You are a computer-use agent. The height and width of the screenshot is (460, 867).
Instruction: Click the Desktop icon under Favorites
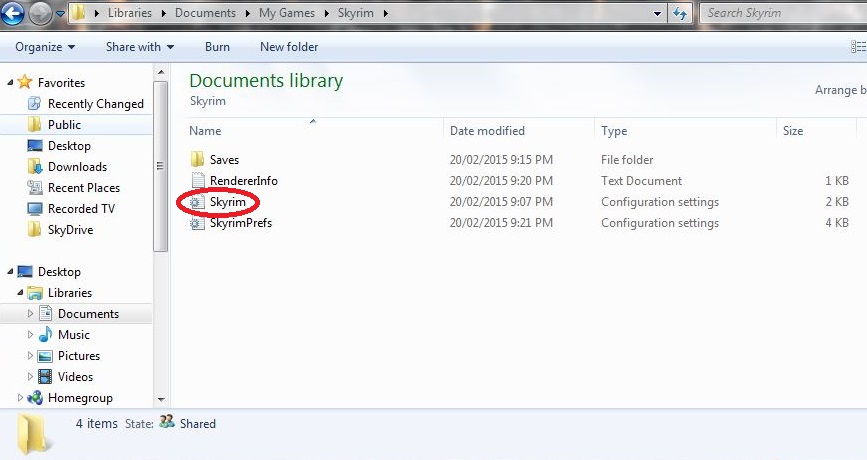(35, 145)
